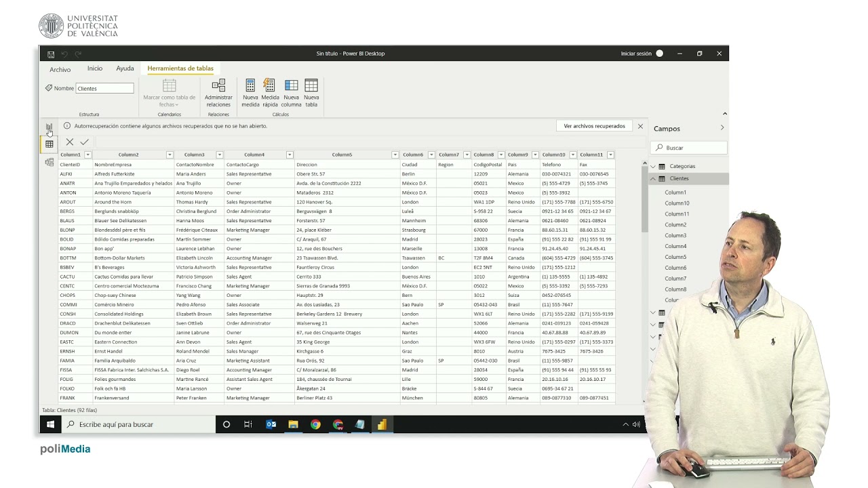
Task: Click the Nombre field containing Clientes
Action: pos(104,88)
